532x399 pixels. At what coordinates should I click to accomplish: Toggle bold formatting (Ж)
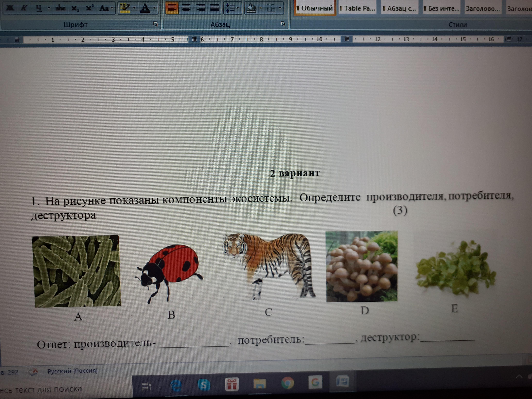click(x=10, y=8)
